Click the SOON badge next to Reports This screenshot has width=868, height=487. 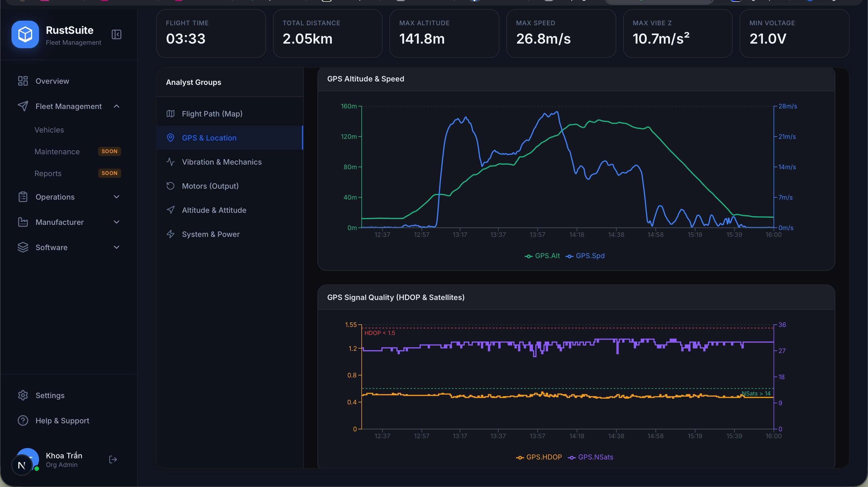pyautogui.click(x=110, y=173)
